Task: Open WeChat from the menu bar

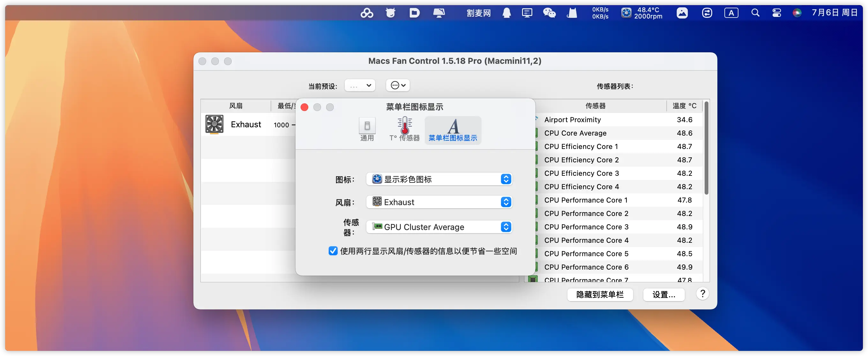Action: click(x=549, y=13)
